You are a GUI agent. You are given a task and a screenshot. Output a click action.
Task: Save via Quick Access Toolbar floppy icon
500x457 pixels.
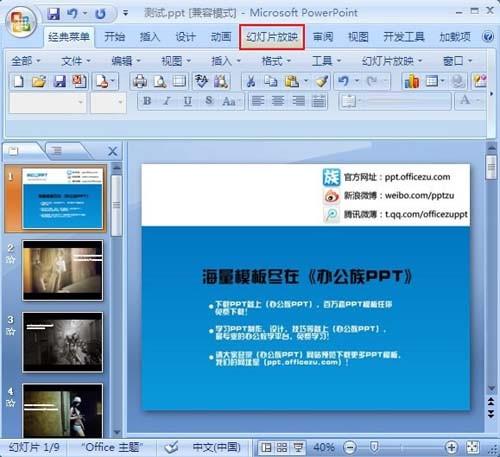click(x=53, y=13)
